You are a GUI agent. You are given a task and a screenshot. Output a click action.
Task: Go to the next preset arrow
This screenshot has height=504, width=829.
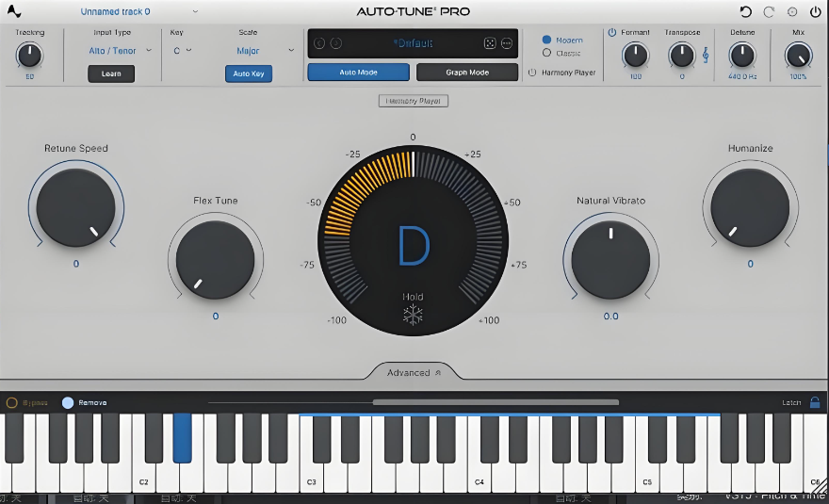coord(335,43)
